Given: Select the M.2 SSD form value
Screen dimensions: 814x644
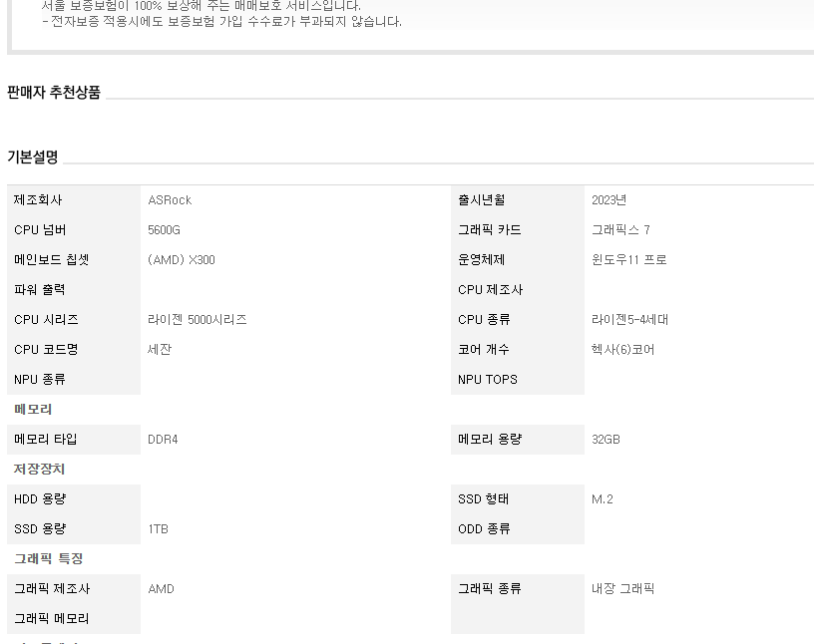Looking at the screenshot, I should (602, 499).
